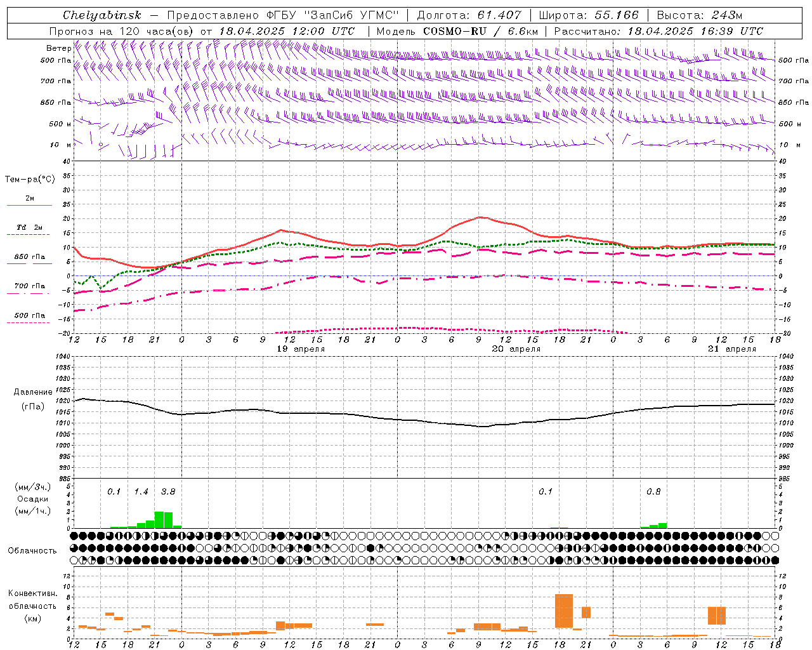This screenshot has height=650, width=812.
Task: Select the Прогноз на 120 часа(ов) text
Action: click(122, 31)
